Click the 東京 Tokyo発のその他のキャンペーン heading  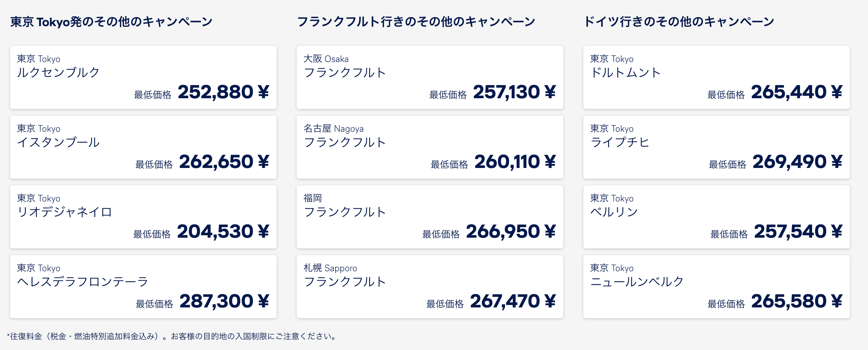coord(111,22)
